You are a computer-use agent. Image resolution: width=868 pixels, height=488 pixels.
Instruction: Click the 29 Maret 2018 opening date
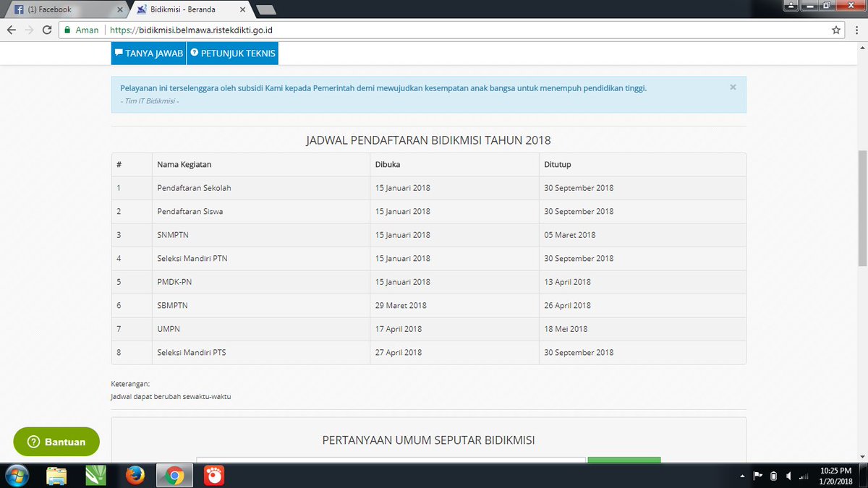[401, 305]
